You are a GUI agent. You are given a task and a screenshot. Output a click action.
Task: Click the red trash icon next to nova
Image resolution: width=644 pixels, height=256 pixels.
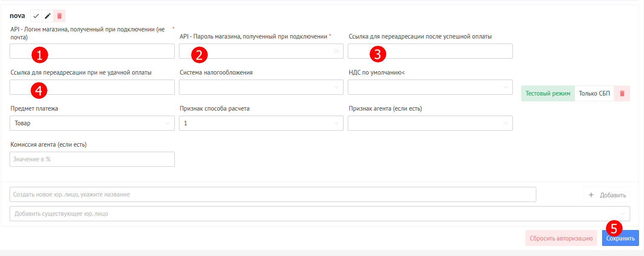(59, 16)
